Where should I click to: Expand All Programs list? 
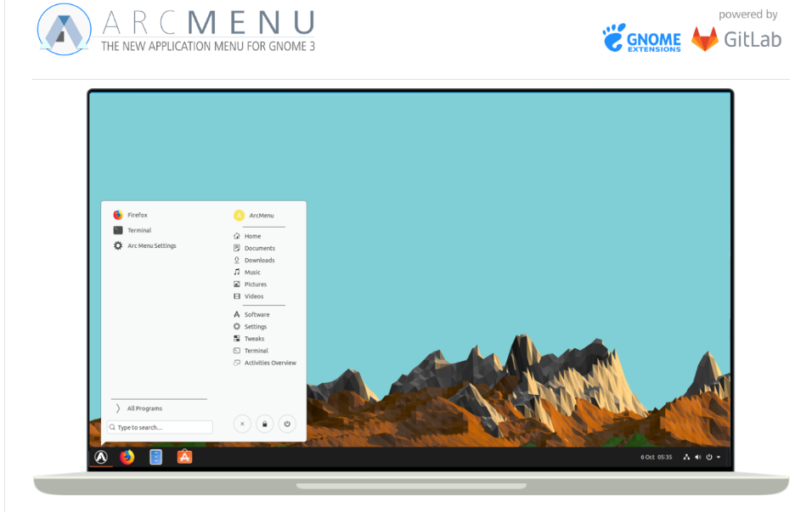pos(138,408)
